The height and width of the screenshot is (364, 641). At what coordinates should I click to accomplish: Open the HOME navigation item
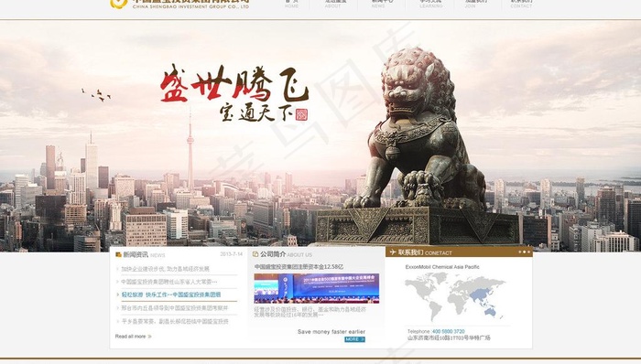point(291,4)
